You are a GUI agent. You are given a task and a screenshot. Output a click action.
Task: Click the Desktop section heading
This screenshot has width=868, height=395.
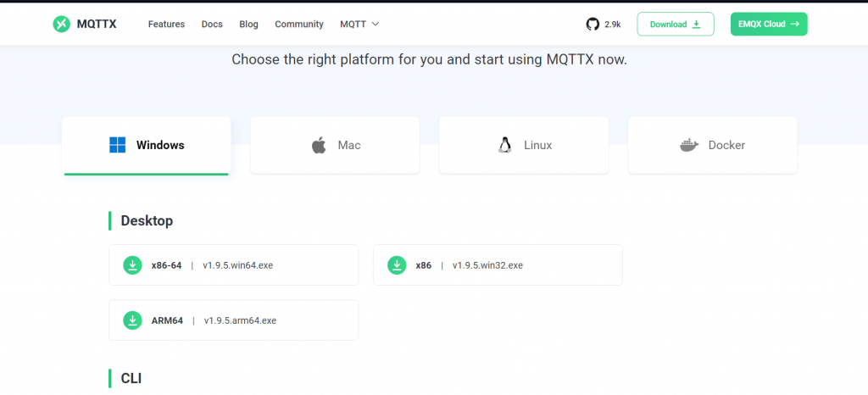point(147,220)
